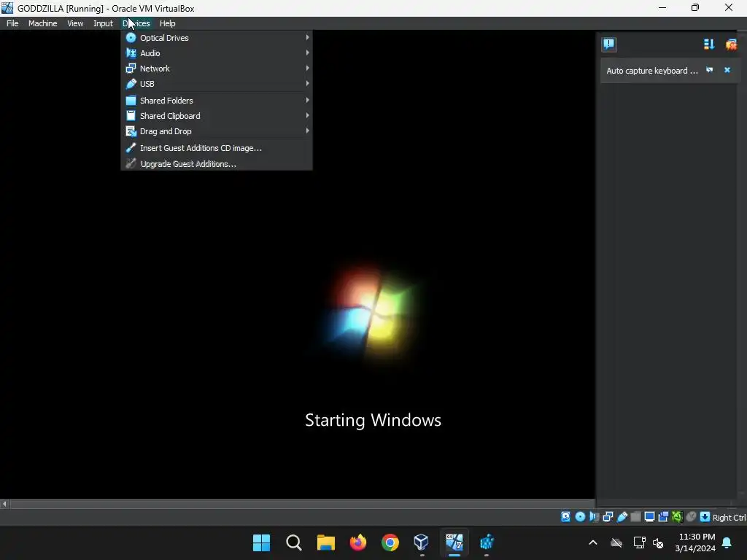Click the recording status bar indicator
Image resolution: width=747 pixels, height=560 pixels.
(x=663, y=517)
